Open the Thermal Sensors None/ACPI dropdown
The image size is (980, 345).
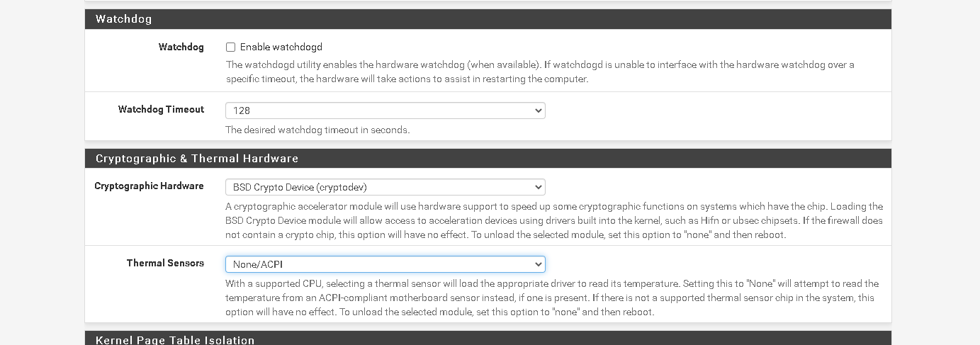coord(385,264)
